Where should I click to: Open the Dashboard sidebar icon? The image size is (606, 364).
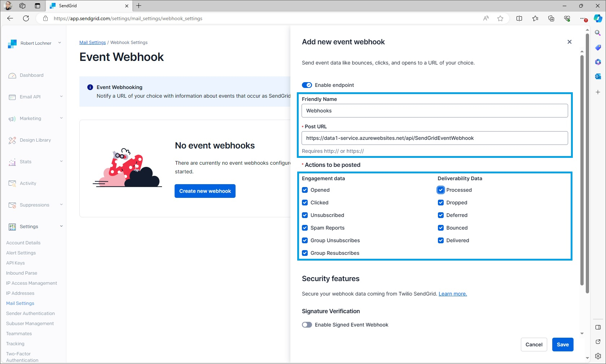[12, 76]
